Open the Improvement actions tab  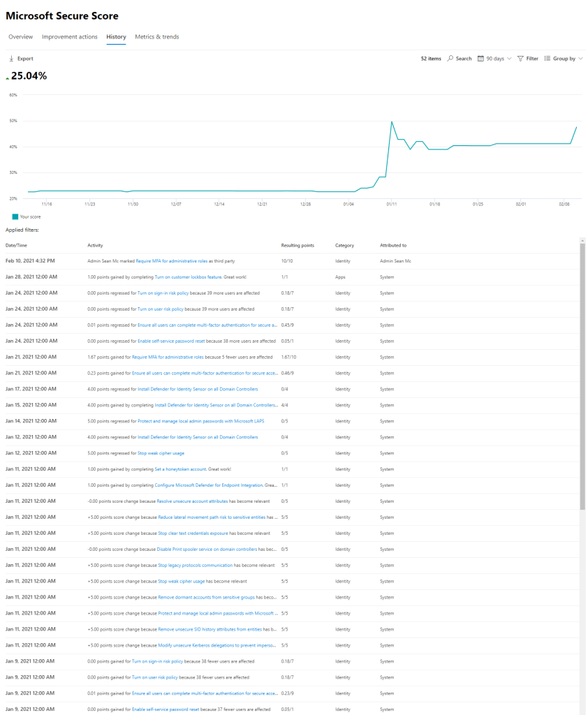70,37
